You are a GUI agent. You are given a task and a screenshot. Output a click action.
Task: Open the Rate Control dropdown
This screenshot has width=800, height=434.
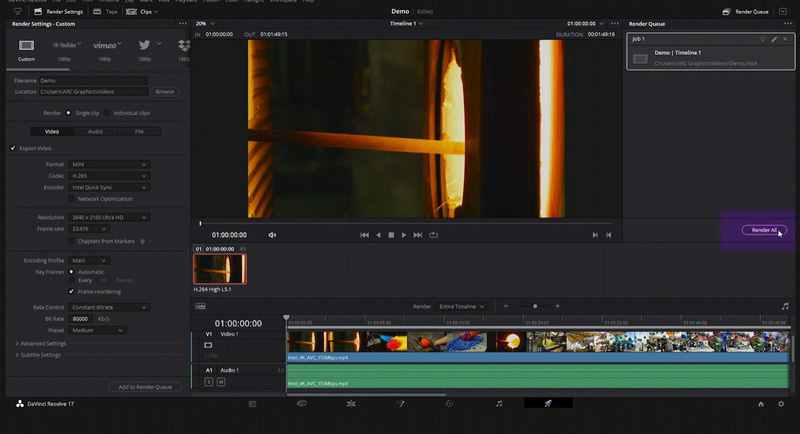point(109,308)
